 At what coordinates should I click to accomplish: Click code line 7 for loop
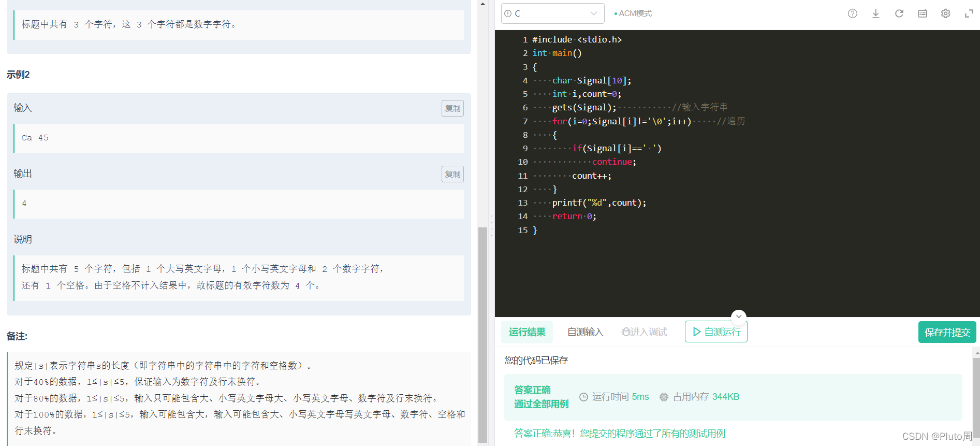[622, 121]
